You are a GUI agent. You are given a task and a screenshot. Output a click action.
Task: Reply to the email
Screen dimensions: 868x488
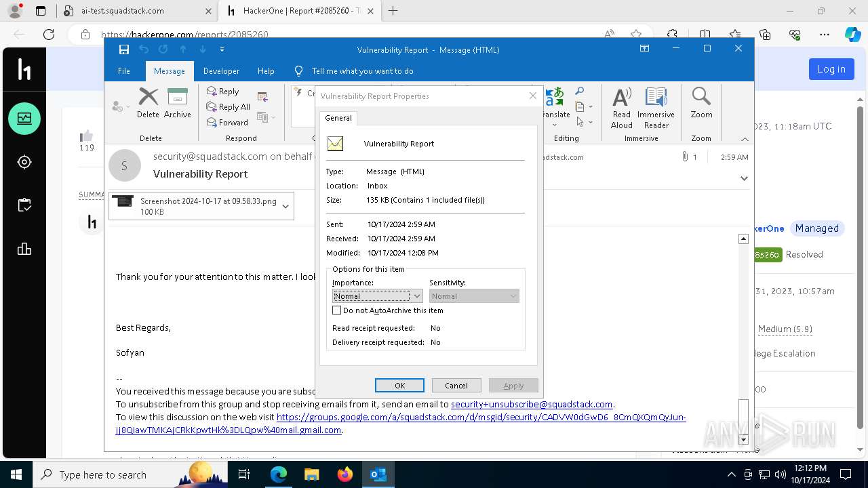223,91
